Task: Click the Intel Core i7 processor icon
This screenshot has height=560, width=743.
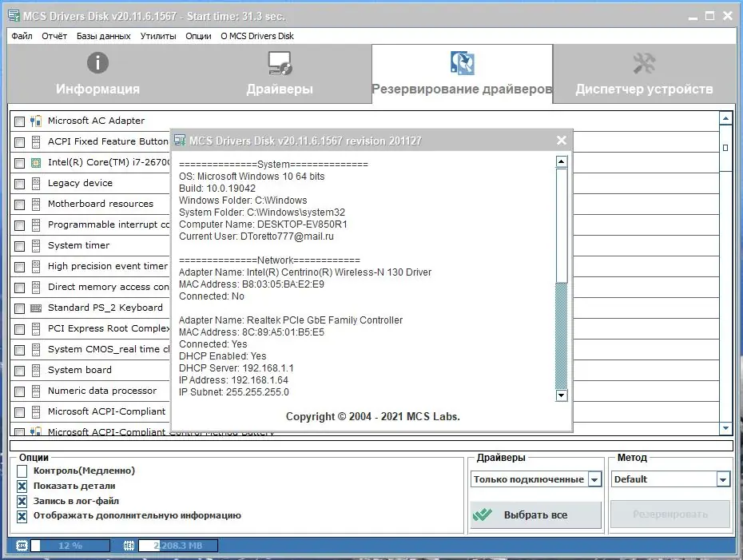Action: 35,162
